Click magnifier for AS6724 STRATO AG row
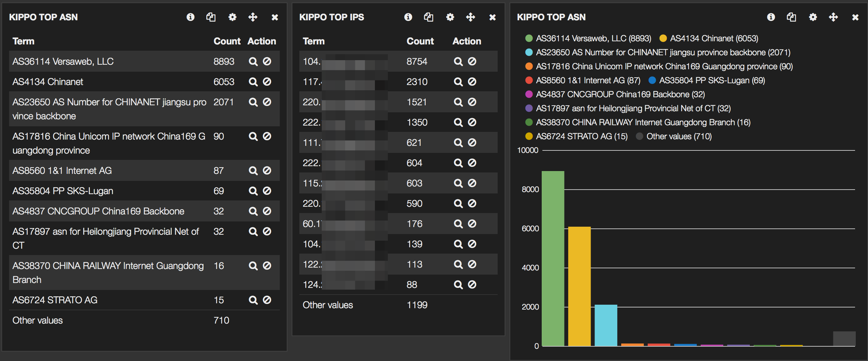 point(253,300)
